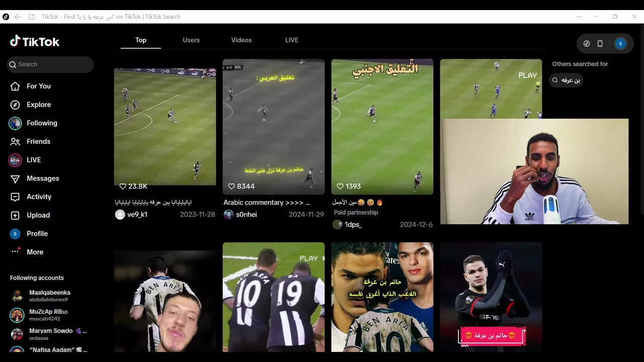Click date '2023-11-28'

197,215
